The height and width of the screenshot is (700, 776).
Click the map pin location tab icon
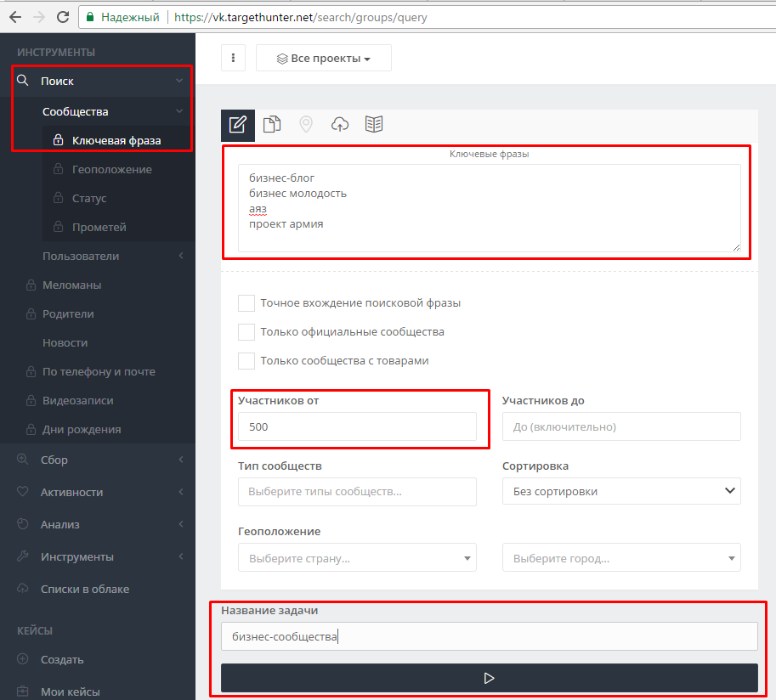(x=306, y=125)
